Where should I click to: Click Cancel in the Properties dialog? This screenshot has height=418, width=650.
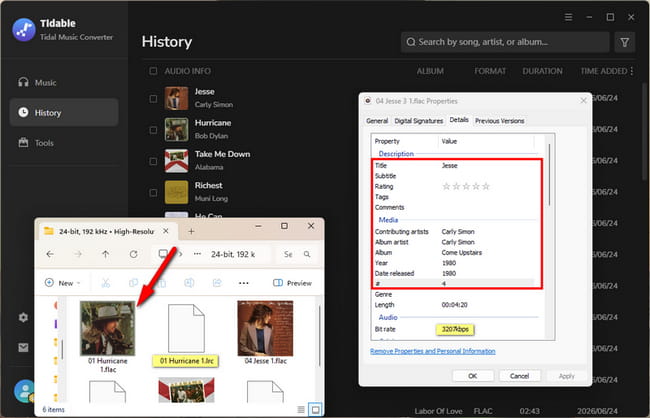[519, 376]
